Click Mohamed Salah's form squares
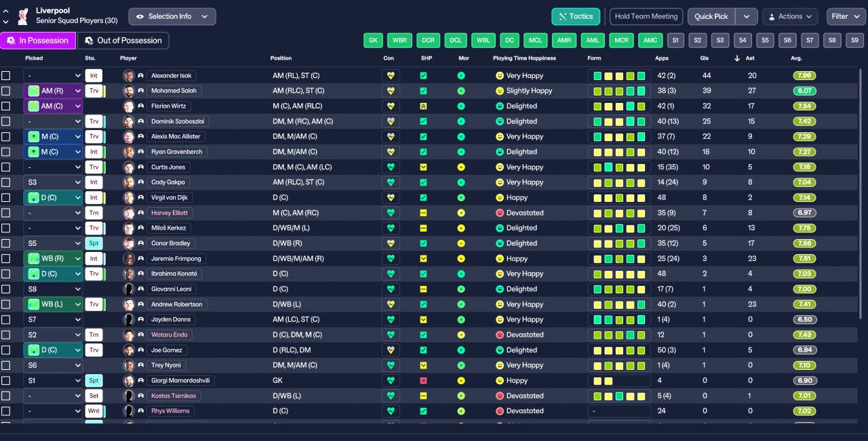Screen dimensions: 868x441 [619, 91]
